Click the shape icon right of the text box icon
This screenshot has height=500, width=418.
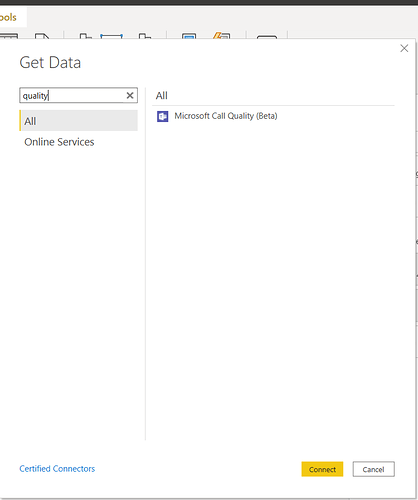tap(145, 36)
